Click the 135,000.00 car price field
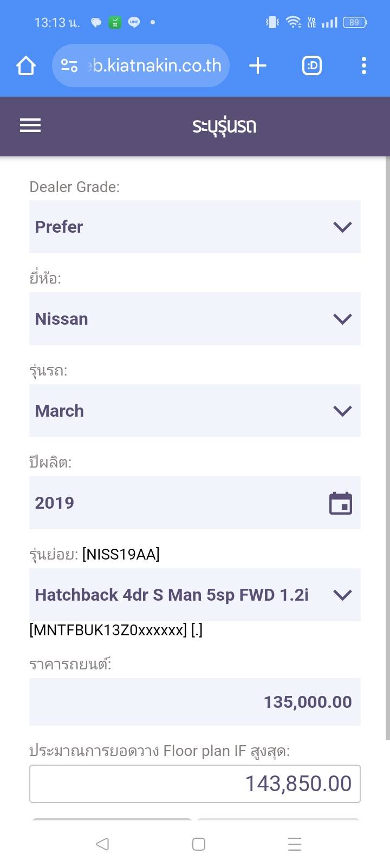The image size is (390, 868). 194,702
